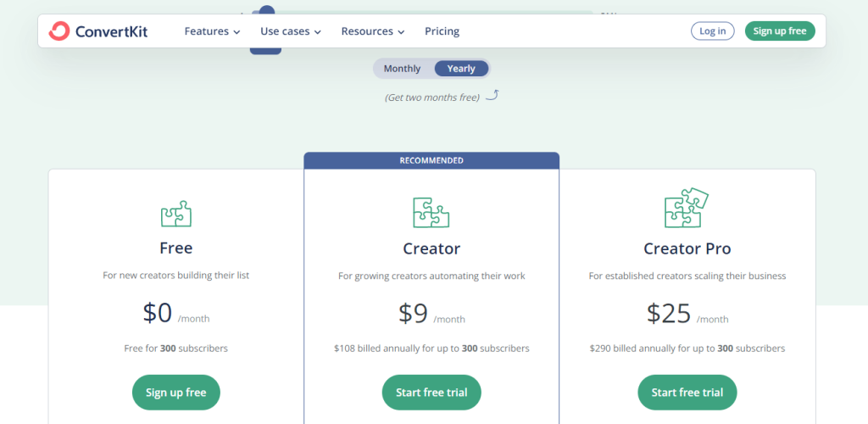Click the Free plan puzzle icon

pyautogui.click(x=176, y=214)
